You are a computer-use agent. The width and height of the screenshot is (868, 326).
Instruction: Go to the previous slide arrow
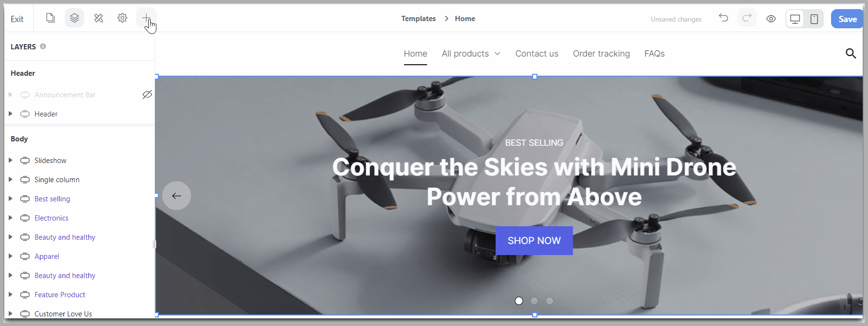pyautogui.click(x=177, y=196)
